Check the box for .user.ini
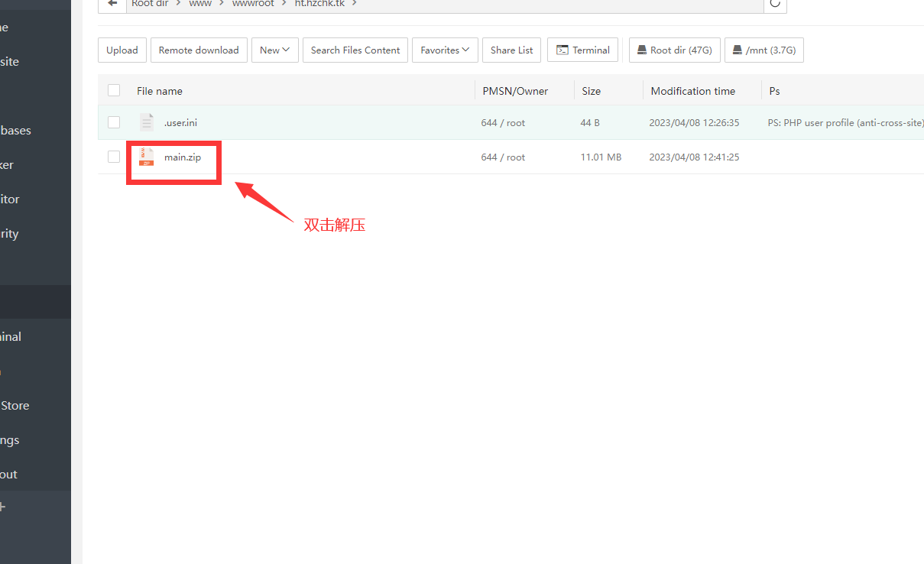The width and height of the screenshot is (924, 564). pyautogui.click(x=114, y=122)
